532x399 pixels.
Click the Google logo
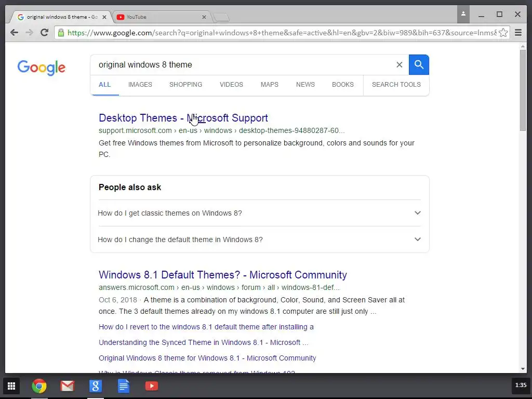[x=42, y=68]
